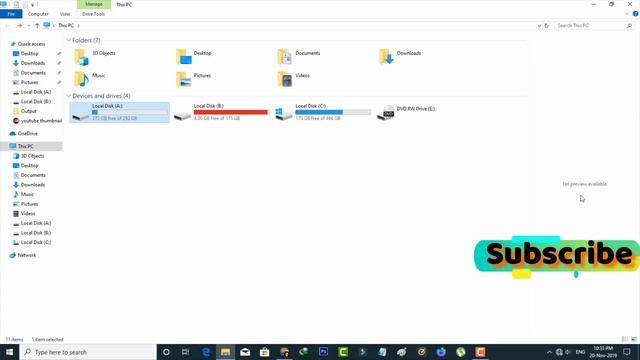Open the File menu
Screen dimensions: 640x360
11,14
